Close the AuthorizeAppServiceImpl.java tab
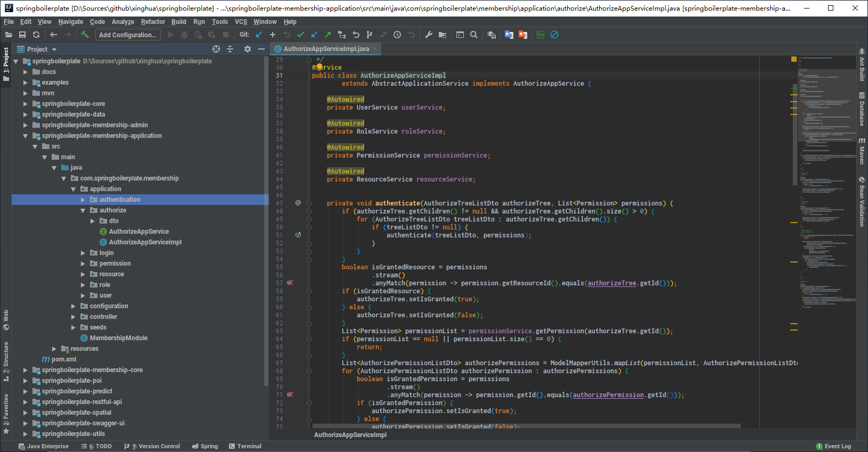The height and width of the screenshot is (452, 868). (x=375, y=49)
